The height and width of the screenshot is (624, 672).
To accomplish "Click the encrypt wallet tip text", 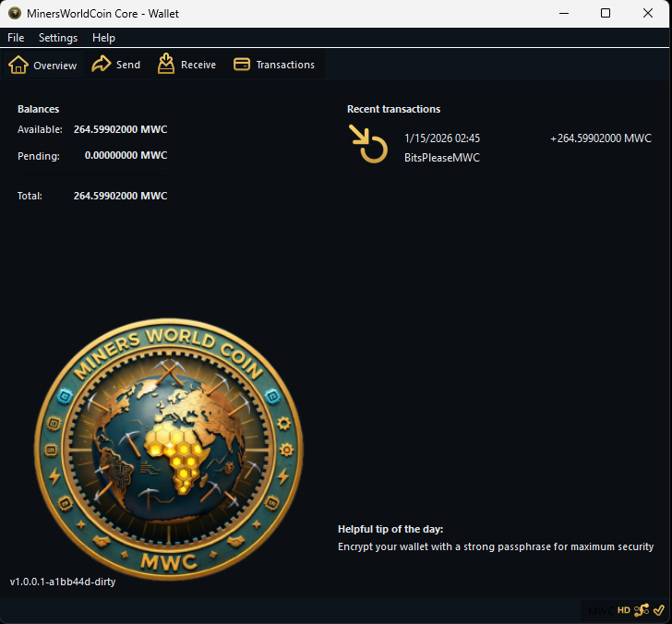I will [x=496, y=546].
